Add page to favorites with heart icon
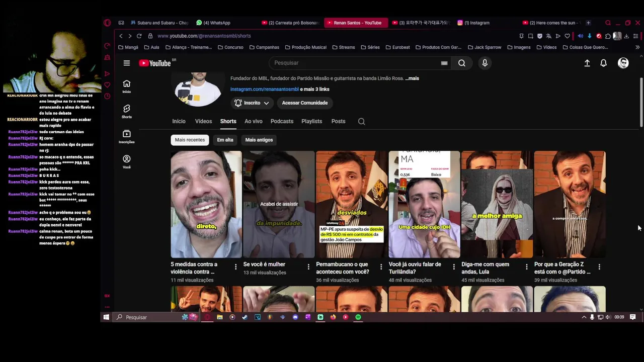Image resolution: width=644 pixels, height=362 pixels. (568, 36)
